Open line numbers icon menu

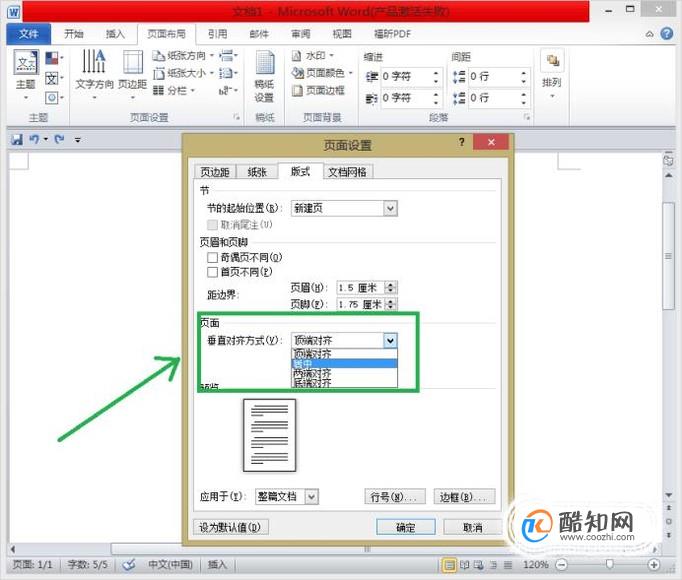[228, 73]
